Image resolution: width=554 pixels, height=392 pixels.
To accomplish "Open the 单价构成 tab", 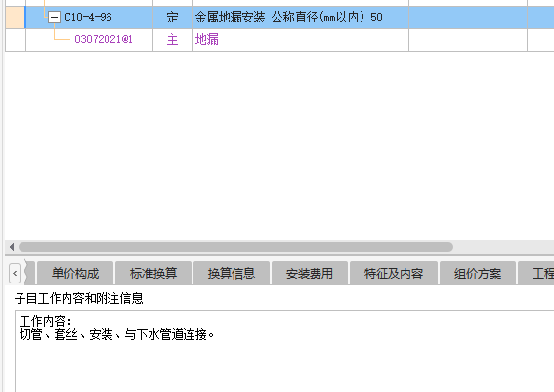I will 75,274.
